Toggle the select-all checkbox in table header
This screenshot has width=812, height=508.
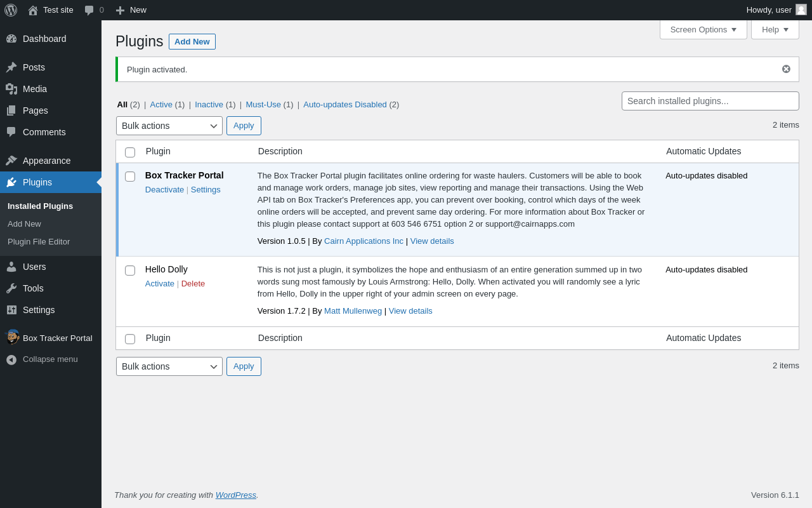(x=130, y=152)
